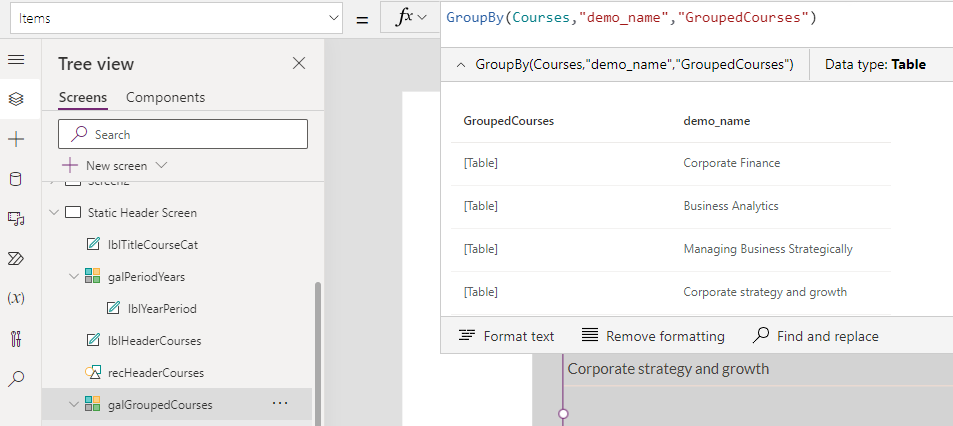Select galGroupedCourses gallery in tree
Viewport: 953px width, 426px height.
[160, 405]
